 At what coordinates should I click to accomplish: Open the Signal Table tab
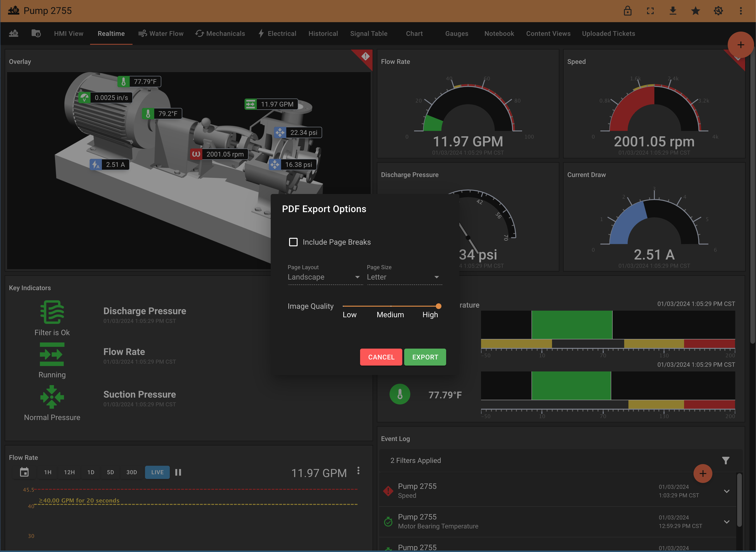[369, 33]
